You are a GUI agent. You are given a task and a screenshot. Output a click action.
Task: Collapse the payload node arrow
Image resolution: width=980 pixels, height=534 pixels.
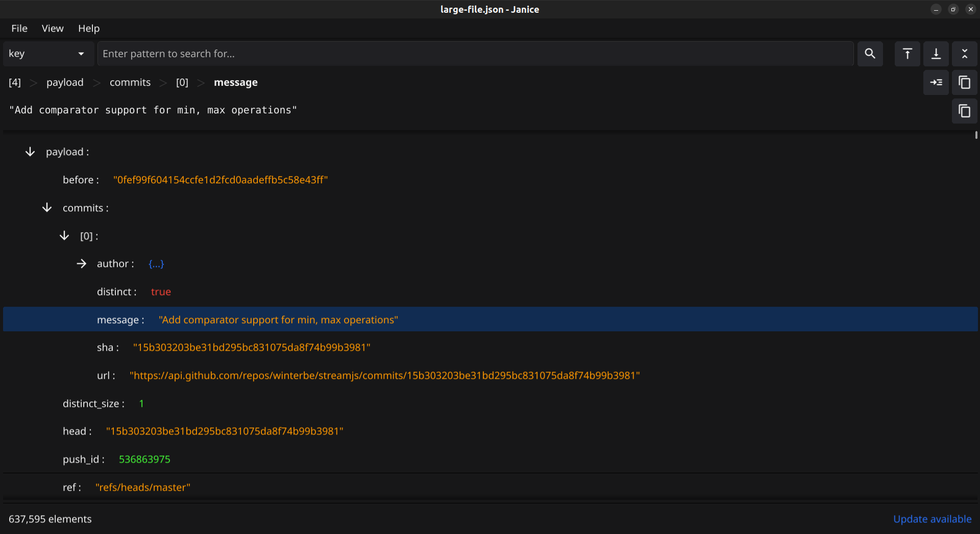pyautogui.click(x=30, y=152)
